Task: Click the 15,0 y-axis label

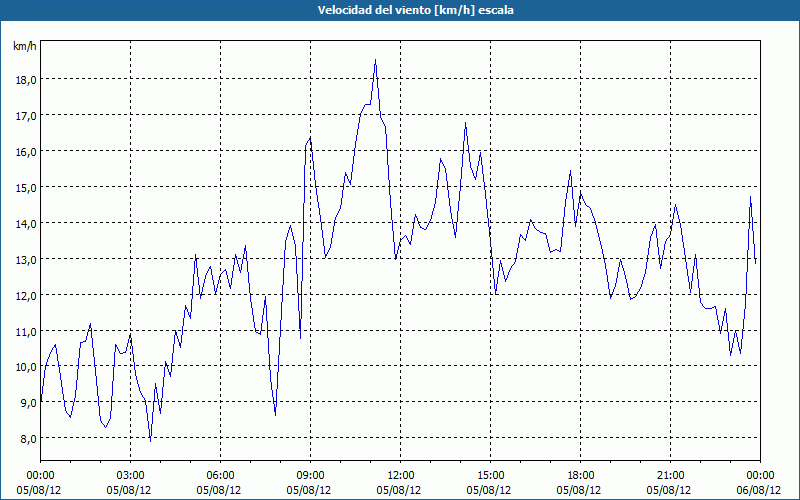Action: [x=26, y=187]
